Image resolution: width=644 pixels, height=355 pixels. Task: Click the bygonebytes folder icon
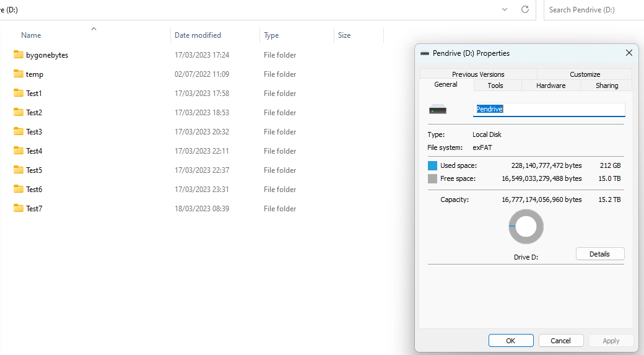(18, 55)
